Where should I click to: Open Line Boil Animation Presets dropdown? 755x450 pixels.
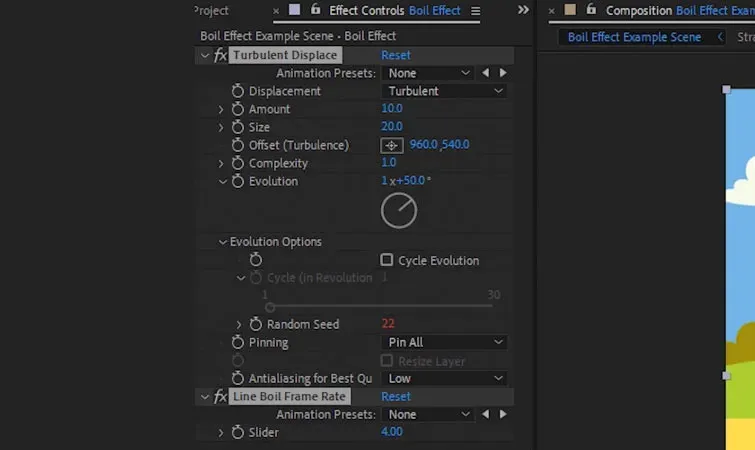[x=428, y=414]
